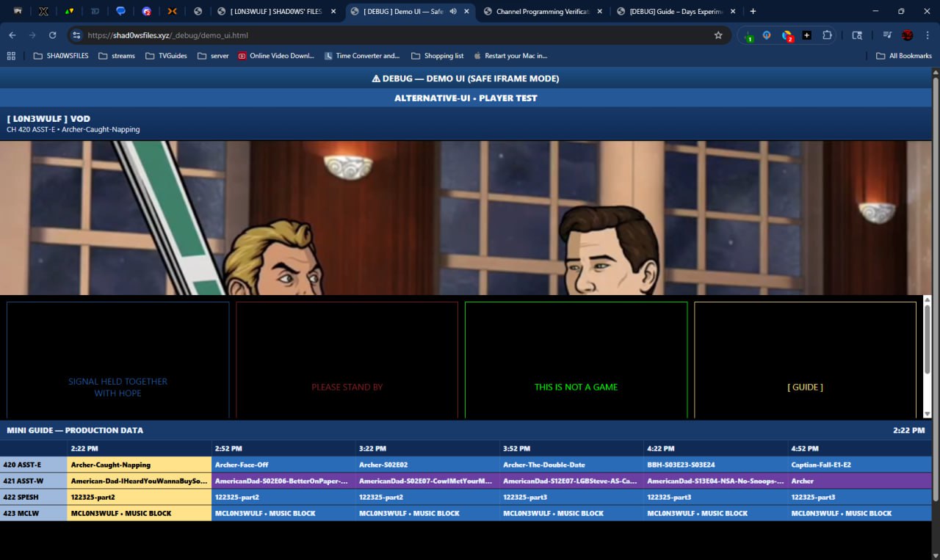Open Chrome's three-dot menu
Viewport: 940px width, 560px height.
(x=926, y=35)
